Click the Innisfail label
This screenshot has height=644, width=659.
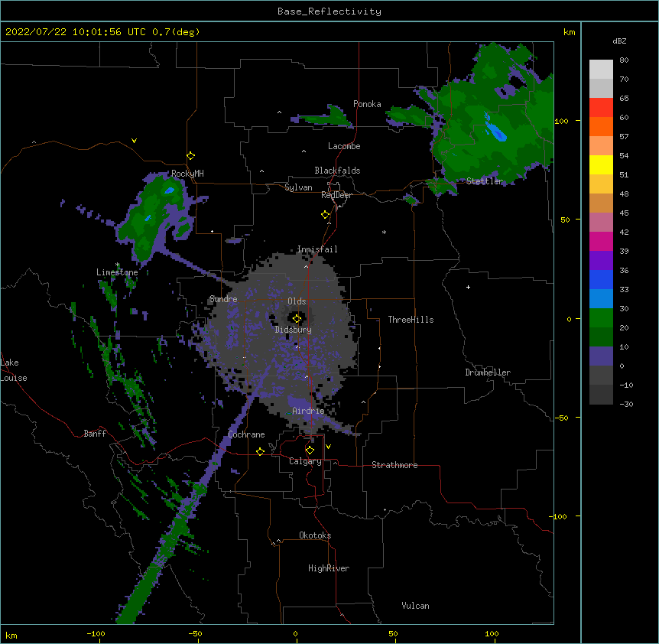point(317,249)
